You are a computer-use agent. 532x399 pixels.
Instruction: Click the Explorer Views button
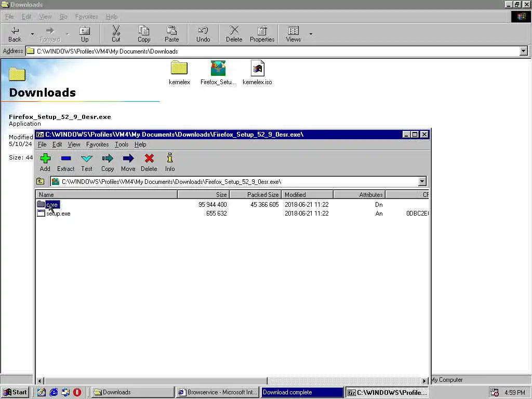[294, 34]
